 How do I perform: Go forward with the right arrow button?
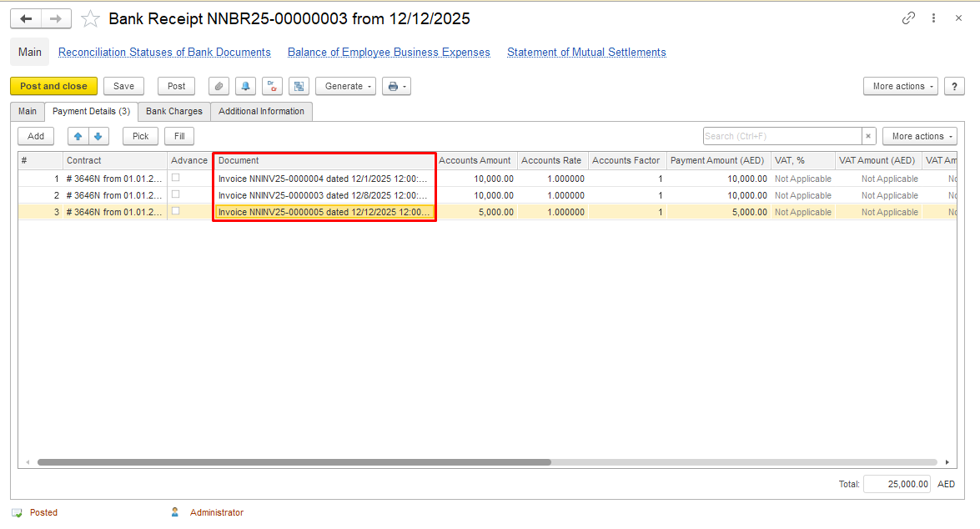(56, 18)
